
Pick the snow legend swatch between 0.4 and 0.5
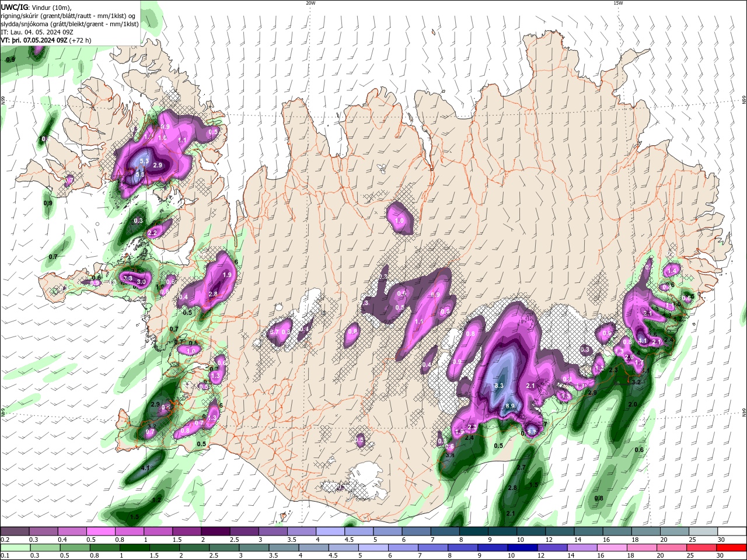(x=72, y=531)
